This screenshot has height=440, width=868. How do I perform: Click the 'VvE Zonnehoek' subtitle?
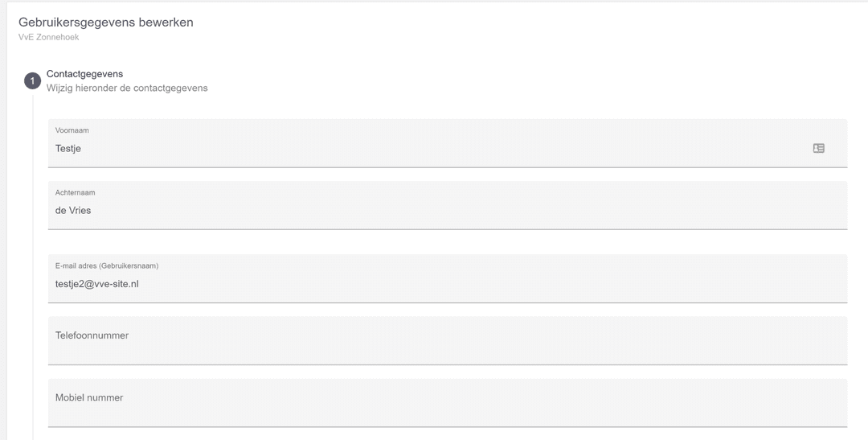point(48,37)
